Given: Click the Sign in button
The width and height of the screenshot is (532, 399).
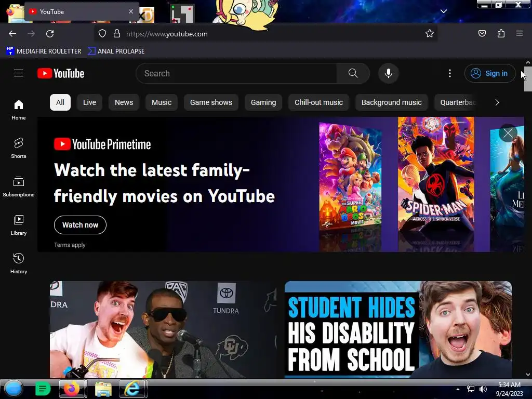Looking at the screenshot, I should (x=490, y=73).
